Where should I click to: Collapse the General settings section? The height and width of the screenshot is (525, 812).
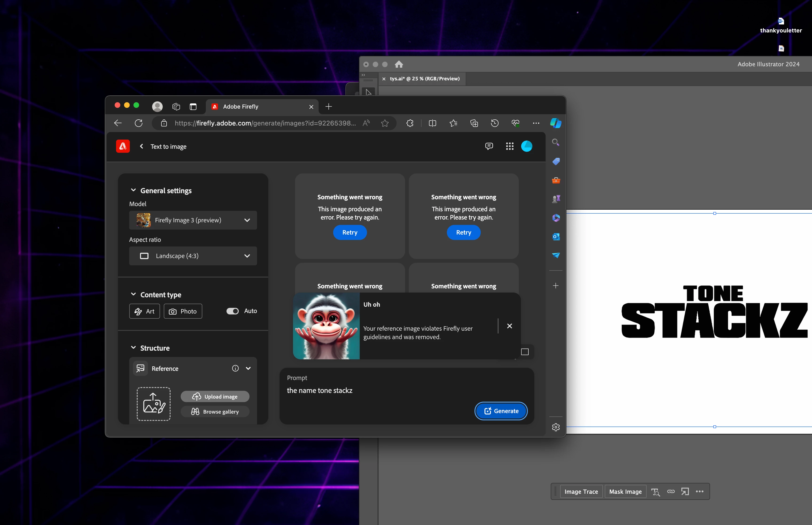tap(133, 190)
